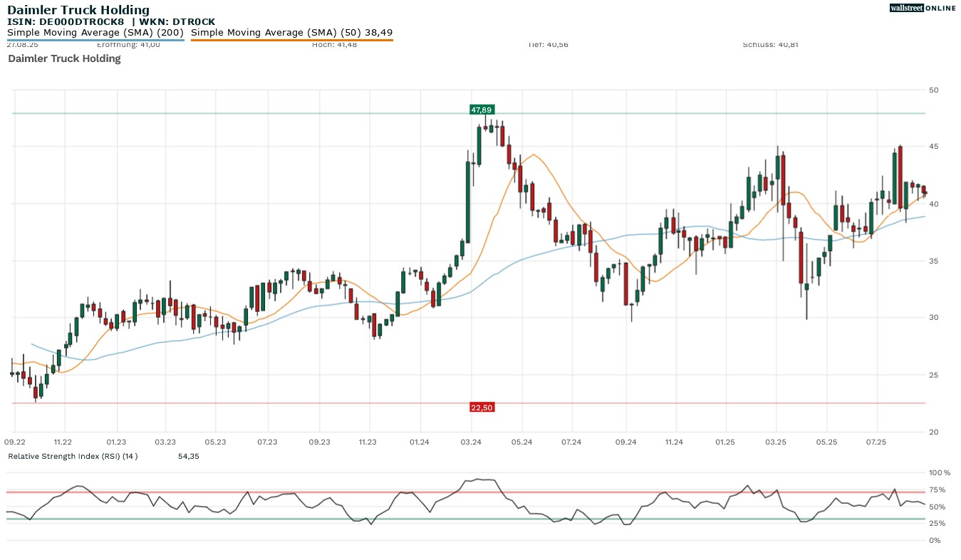Image resolution: width=961 pixels, height=560 pixels.
Task: Click the RSI axis label 25%
Action: (x=937, y=524)
